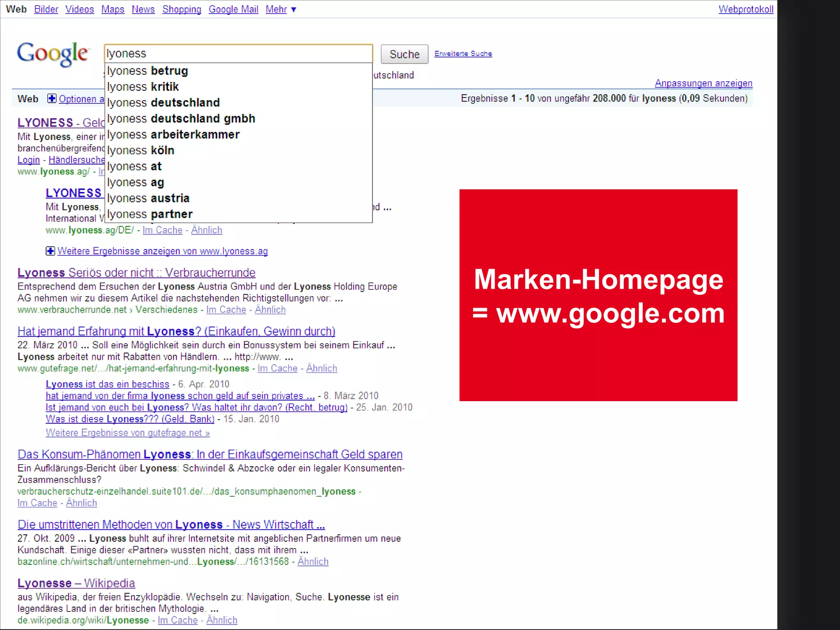The height and width of the screenshot is (630, 840).
Task: Open 'Hat jemand Erfahrung mit Lyoness' result
Action: (176, 331)
